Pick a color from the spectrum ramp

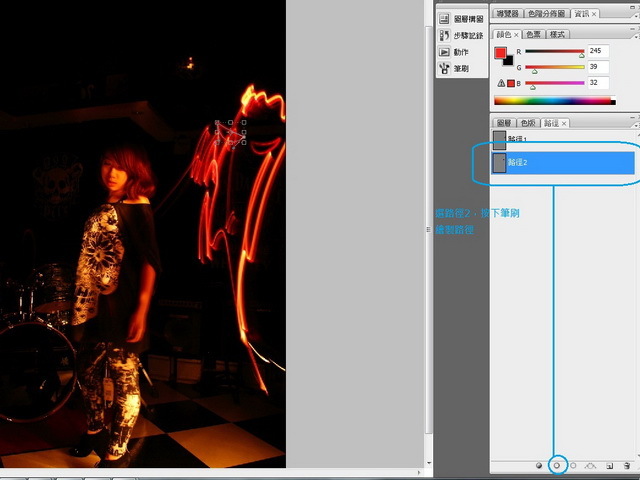[x=555, y=100]
